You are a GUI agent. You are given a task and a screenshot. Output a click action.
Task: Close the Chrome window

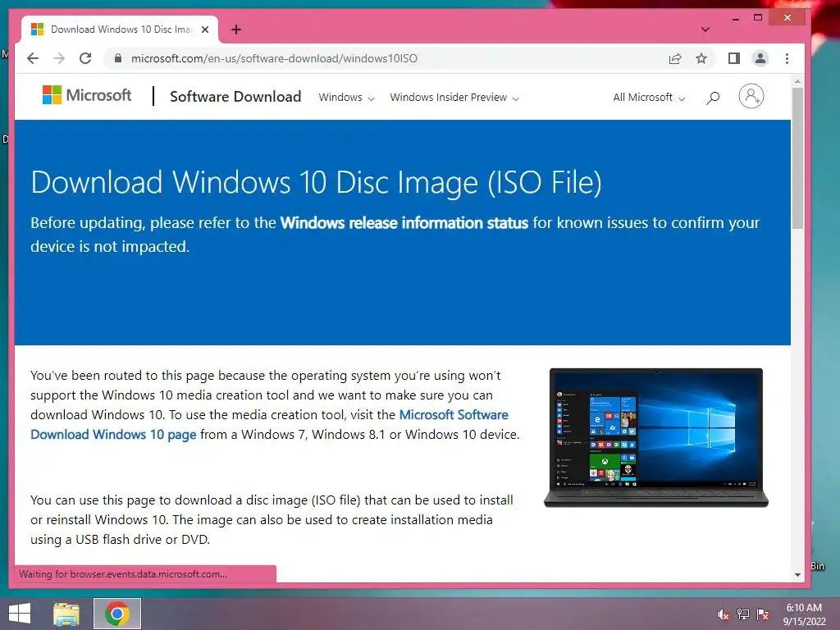pos(787,18)
